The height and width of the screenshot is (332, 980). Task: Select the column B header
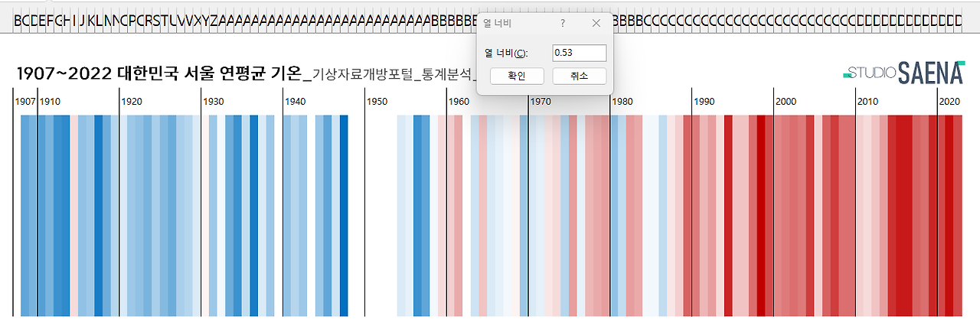pos(18,21)
